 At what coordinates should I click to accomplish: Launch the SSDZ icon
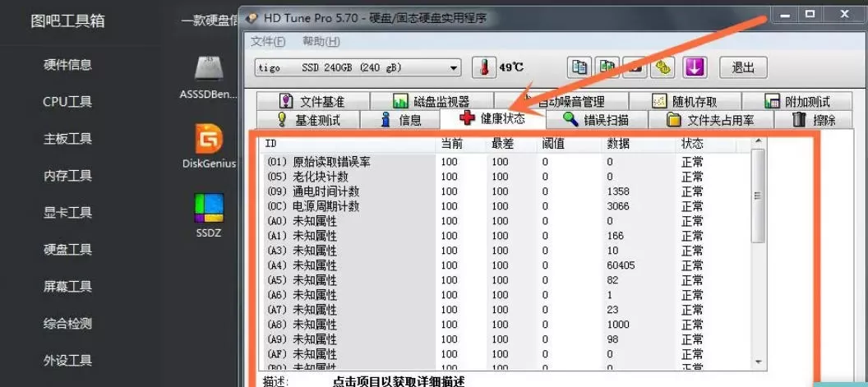tap(209, 208)
